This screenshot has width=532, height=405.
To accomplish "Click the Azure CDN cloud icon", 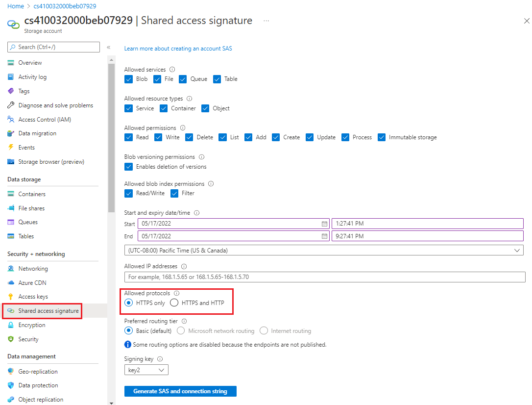I will pyautogui.click(x=11, y=283).
